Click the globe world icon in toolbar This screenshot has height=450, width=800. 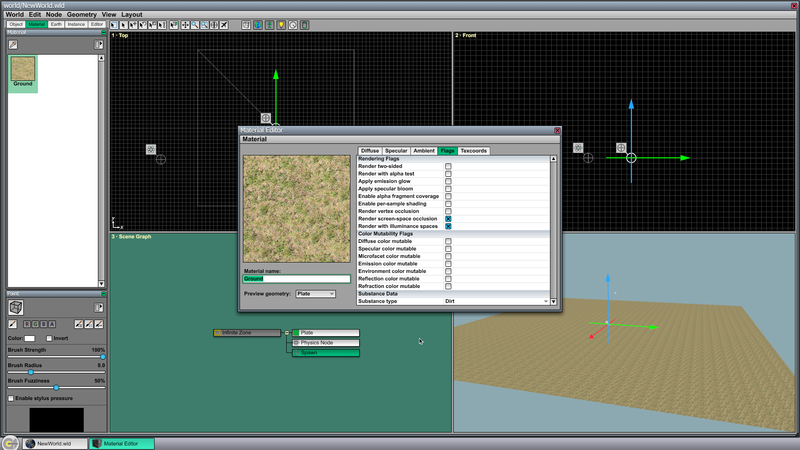(258, 25)
